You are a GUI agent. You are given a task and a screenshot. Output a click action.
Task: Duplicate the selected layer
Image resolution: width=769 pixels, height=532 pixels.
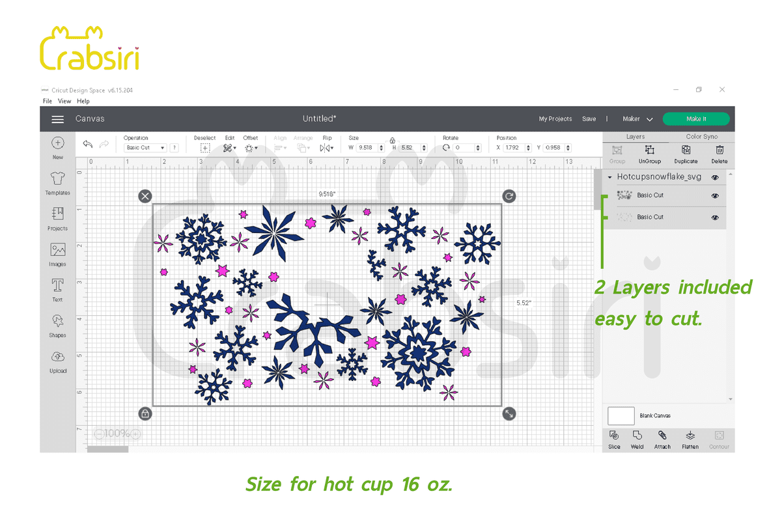tap(686, 153)
